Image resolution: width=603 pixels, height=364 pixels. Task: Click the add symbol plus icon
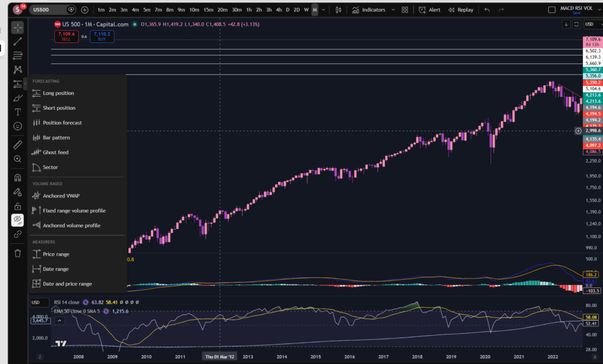(x=85, y=9)
